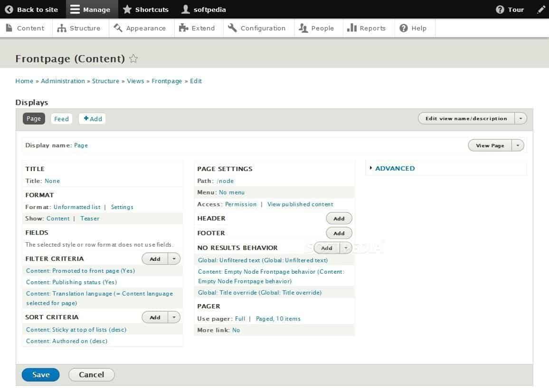Edit Global Title override behavior
This screenshot has height=392, width=549.
260,293
